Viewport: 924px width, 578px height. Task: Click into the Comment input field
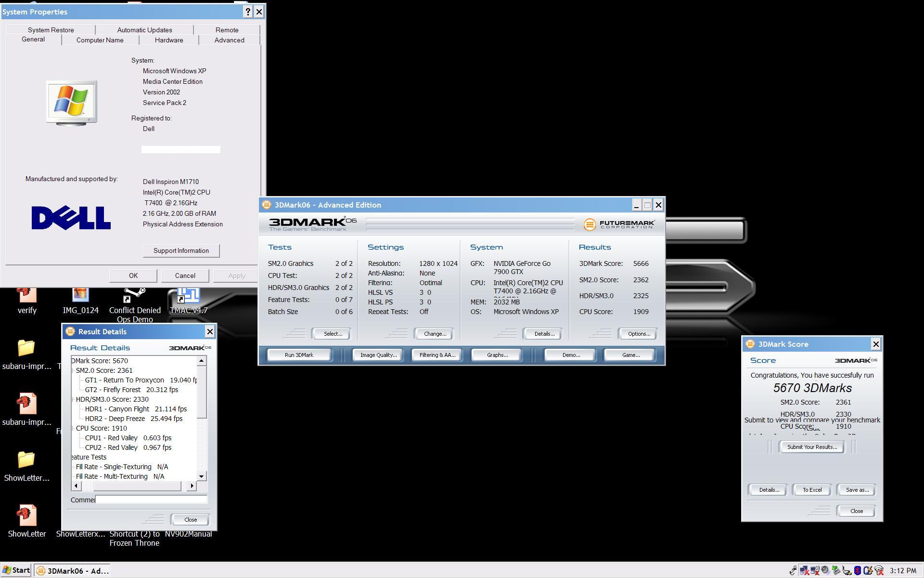click(151, 499)
